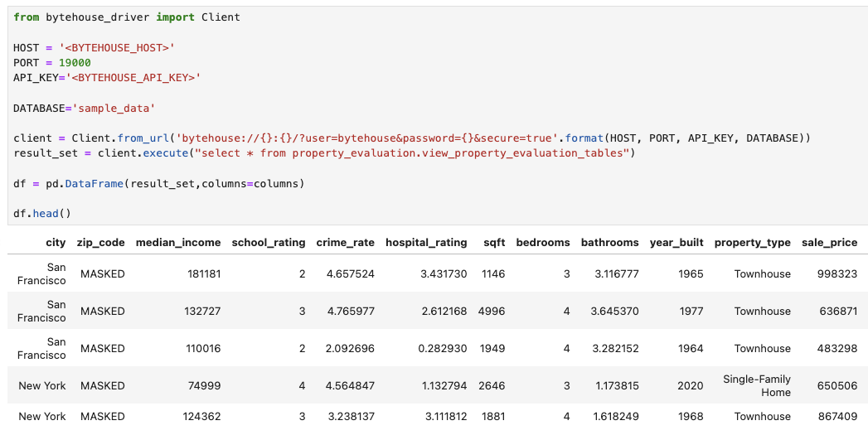Click the Single-Family Home property type cell
868x440 pixels.
click(757, 386)
